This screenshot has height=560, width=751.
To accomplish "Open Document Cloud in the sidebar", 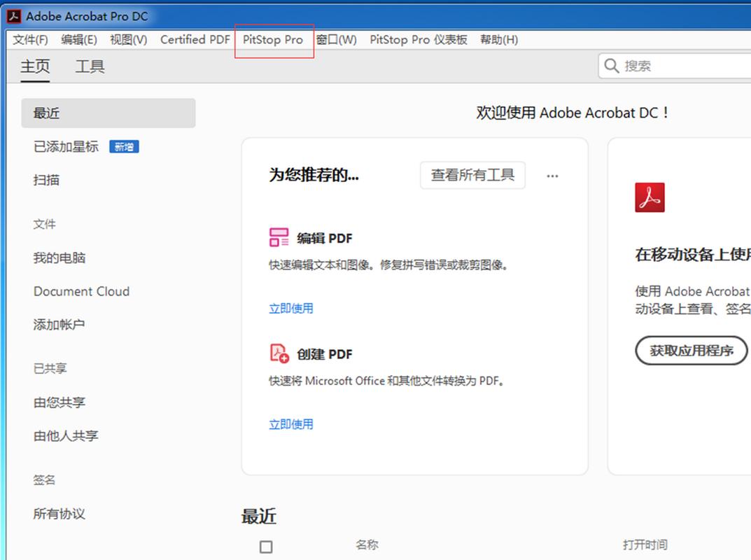I will click(81, 291).
